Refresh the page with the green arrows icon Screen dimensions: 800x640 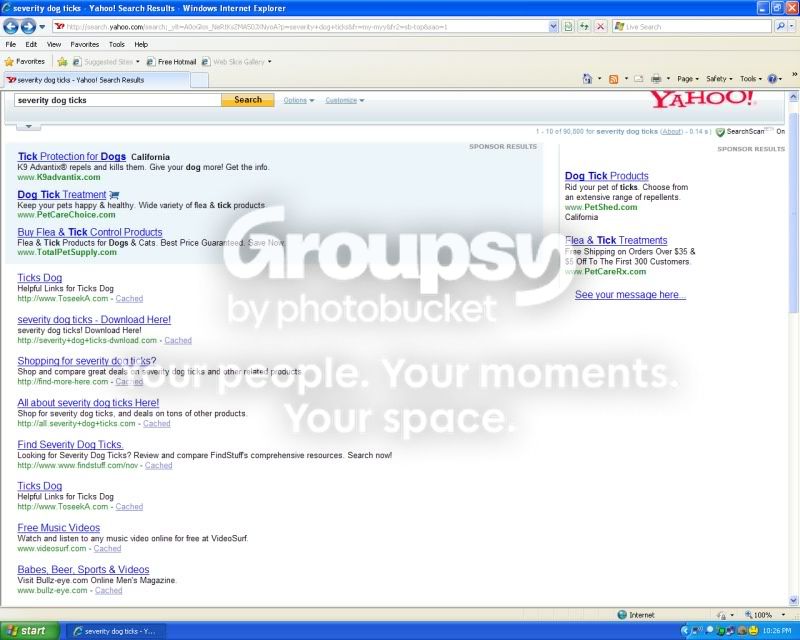click(x=584, y=27)
